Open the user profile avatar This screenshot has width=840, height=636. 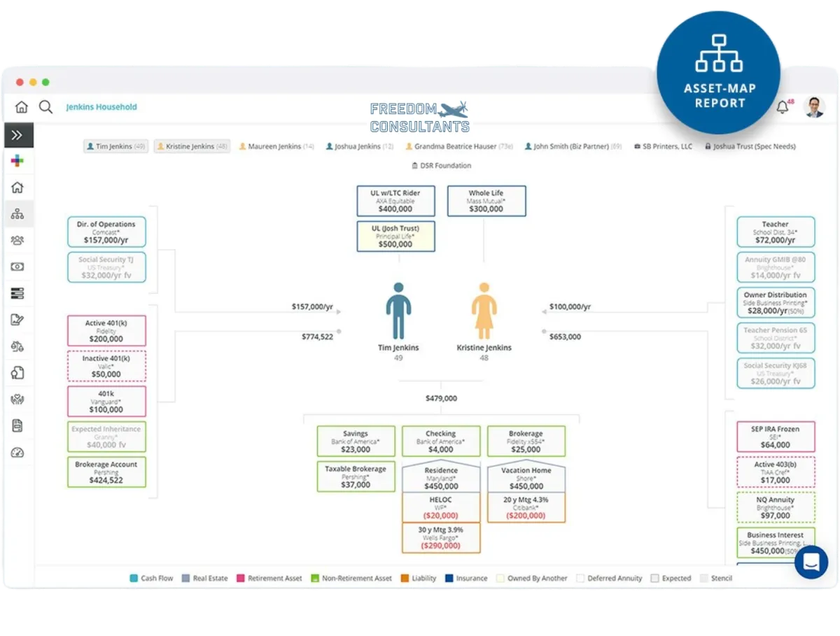[814, 107]
